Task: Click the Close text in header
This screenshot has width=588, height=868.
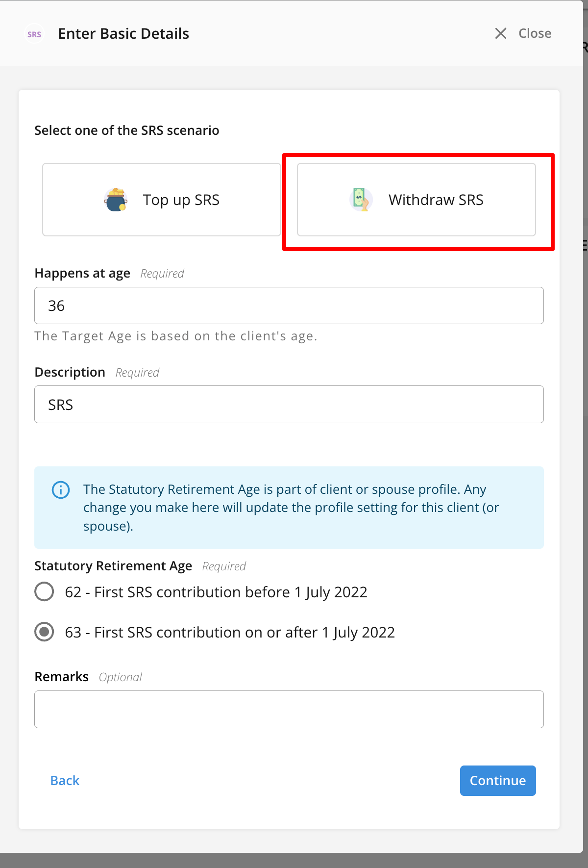Action: (x=535, y=33)
